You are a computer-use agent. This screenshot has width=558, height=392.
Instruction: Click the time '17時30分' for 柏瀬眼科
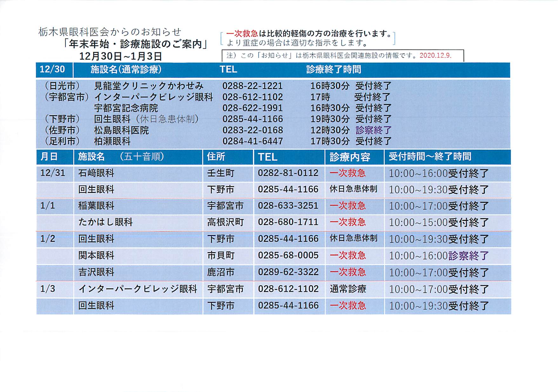[330, 141]
